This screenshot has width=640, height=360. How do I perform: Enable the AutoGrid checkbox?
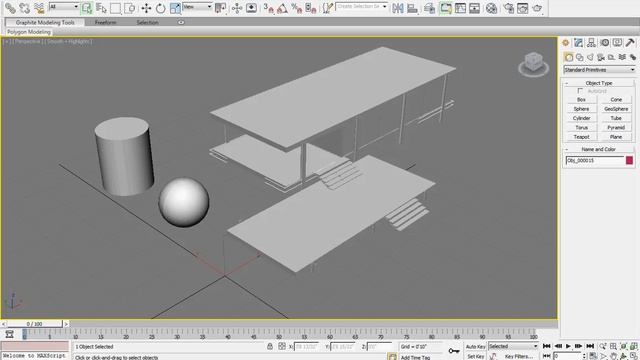point(580,91)
